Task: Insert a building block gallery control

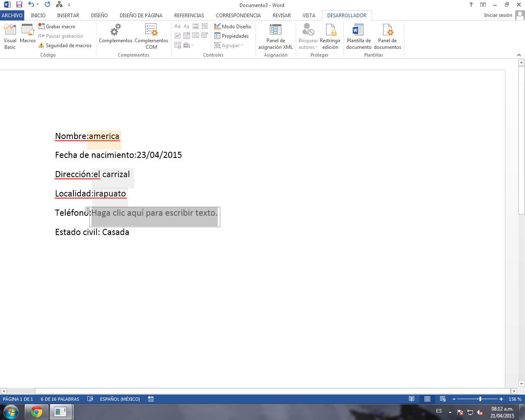Action: (205, 26)
